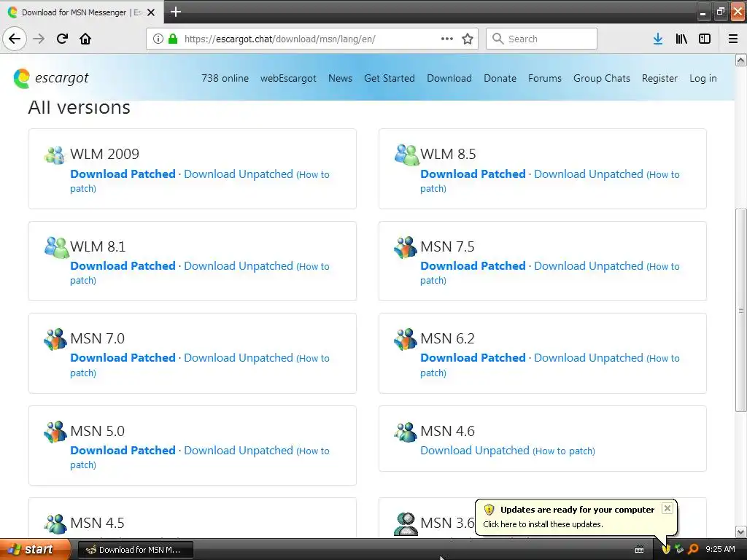Click the vertical scrollbar thumb

coord(740,310)
